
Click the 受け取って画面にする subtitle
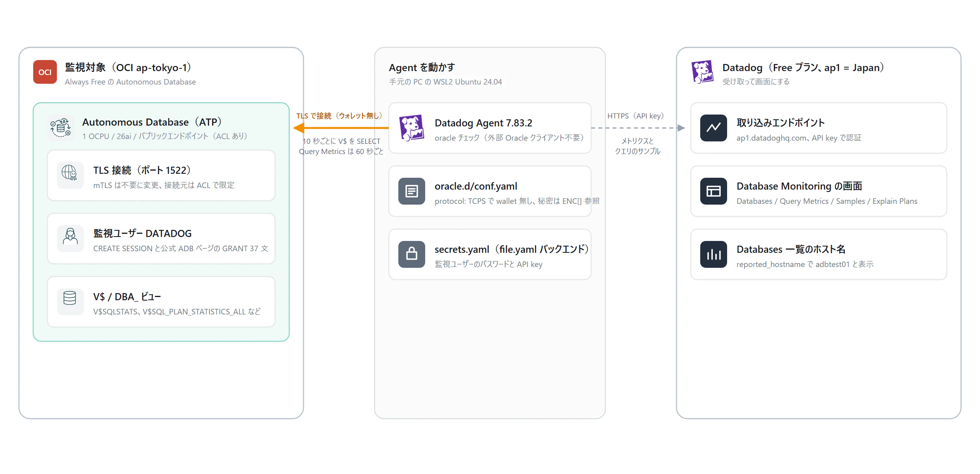tap(756, 82)
